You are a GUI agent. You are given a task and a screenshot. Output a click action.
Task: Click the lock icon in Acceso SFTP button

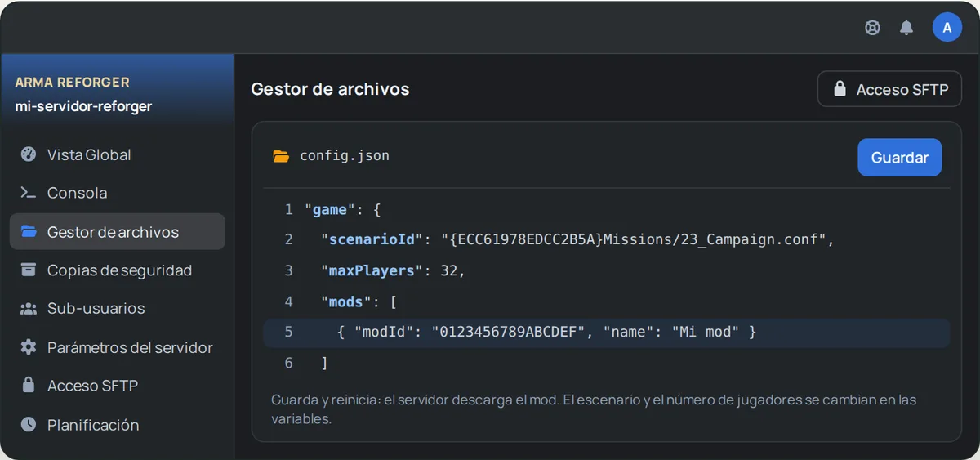pos(840,89)
